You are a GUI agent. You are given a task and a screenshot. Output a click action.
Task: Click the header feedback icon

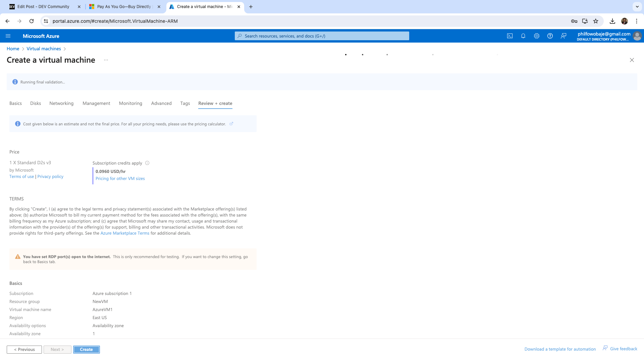tap(563, 36)
